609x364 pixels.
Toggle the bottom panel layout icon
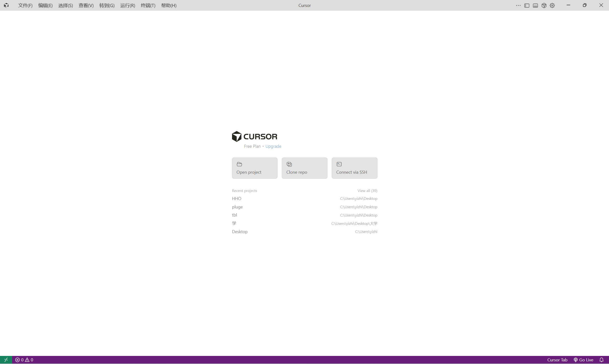(535, 5)
